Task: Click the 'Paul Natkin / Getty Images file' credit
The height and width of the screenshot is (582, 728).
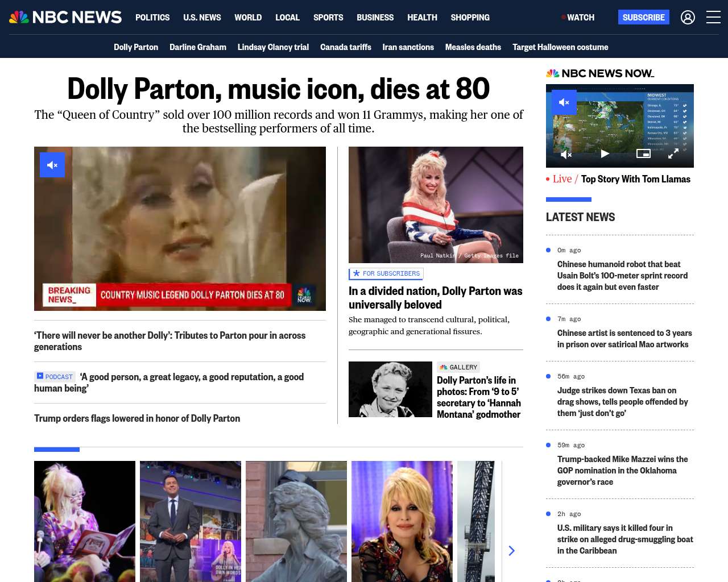Action: tap(469, 256)
